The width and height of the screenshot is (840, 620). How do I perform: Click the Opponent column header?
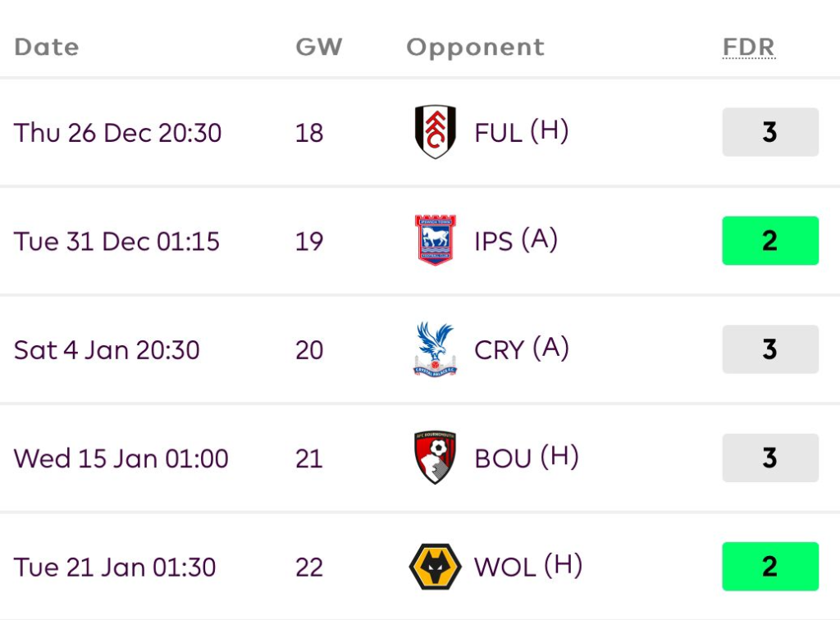pos(475,48)
